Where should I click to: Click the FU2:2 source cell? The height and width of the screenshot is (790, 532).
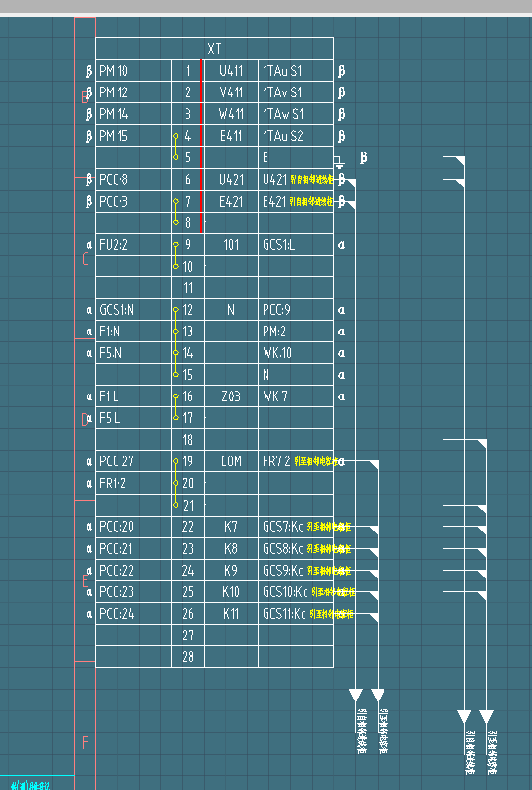click(x=134, y=245)
